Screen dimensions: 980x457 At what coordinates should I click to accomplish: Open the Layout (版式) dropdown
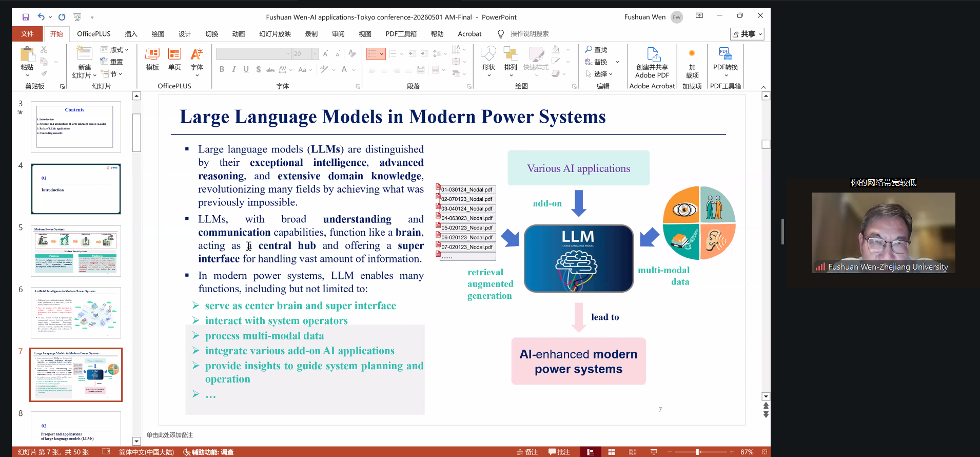click(115, 50)
